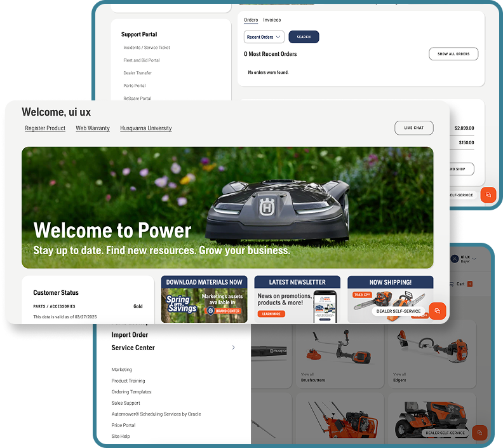The height and width of the screenshot is (448, 503).
Task: Open the Price Portal menu item
Action: (123, 425)
